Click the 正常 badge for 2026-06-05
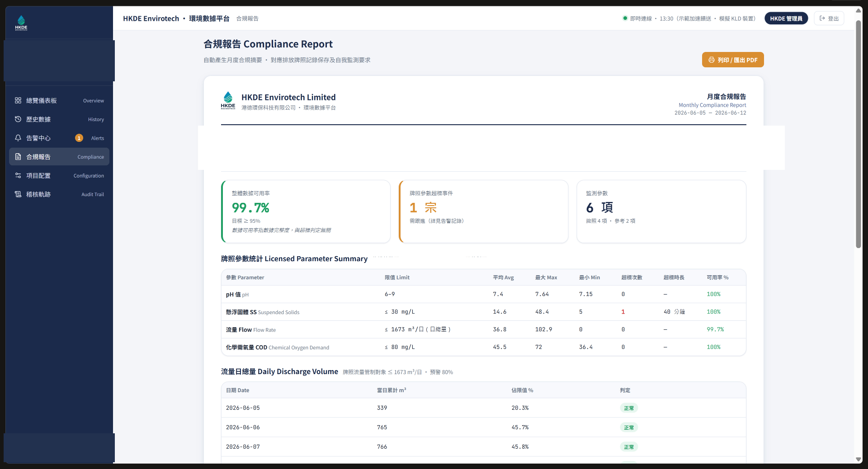 coord(629,408)
